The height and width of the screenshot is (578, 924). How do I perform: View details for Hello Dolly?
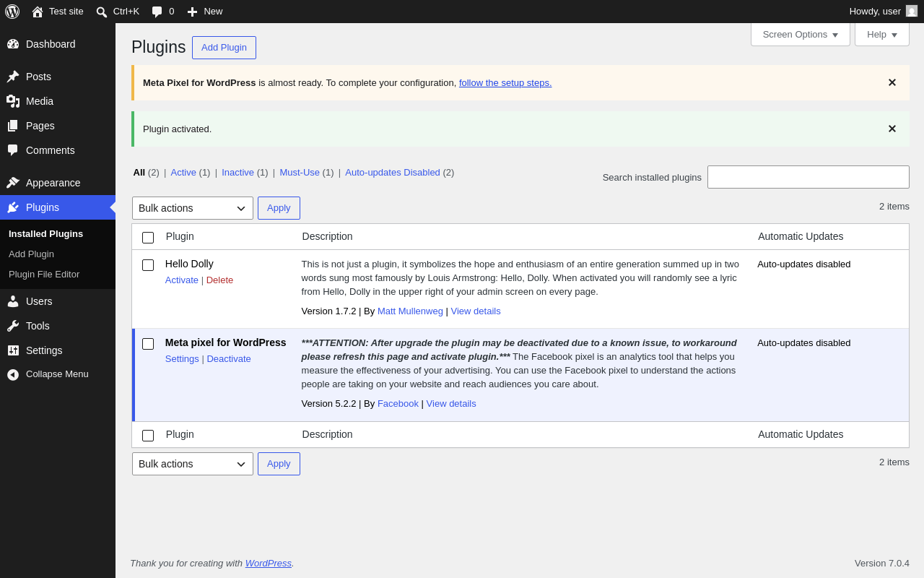476,311
